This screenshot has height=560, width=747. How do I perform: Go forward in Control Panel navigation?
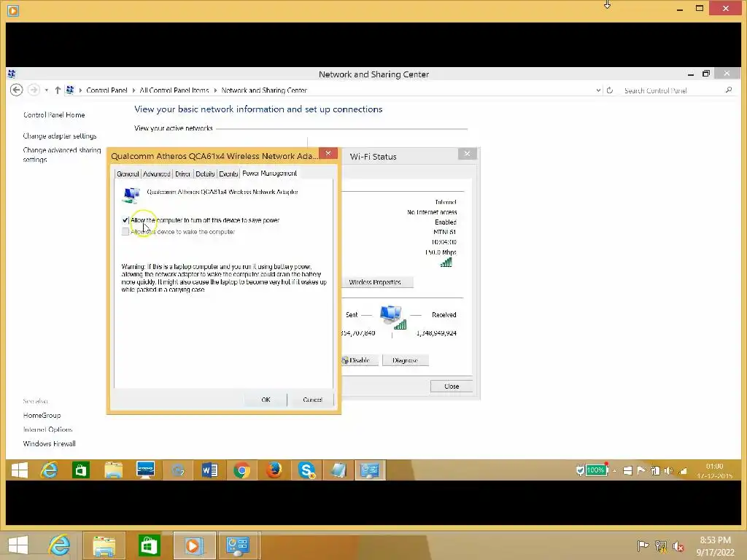34,90
